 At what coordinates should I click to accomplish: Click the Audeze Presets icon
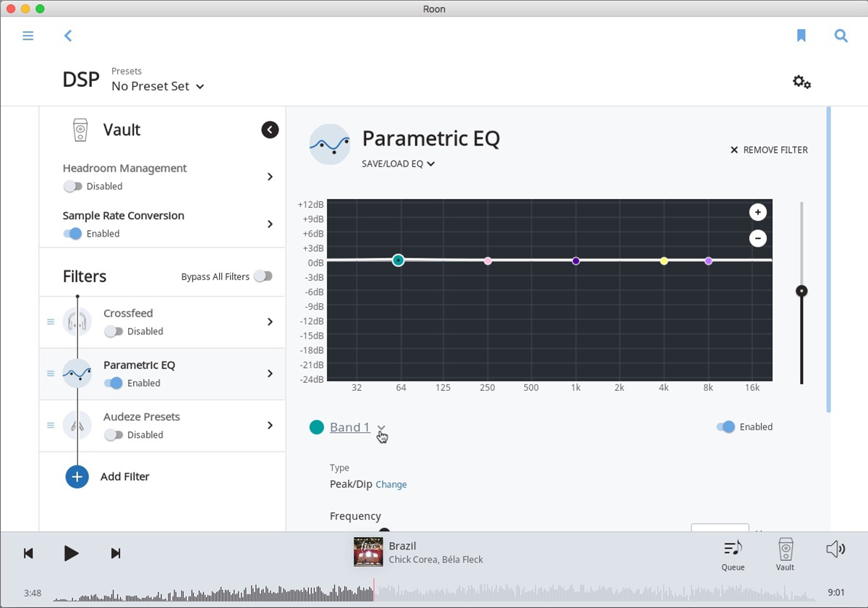click(77, 425)
